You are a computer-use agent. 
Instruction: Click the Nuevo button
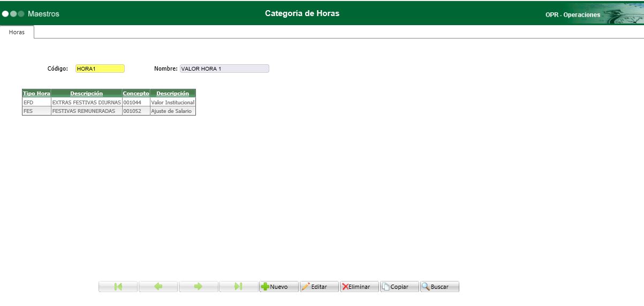click(279, 287)
